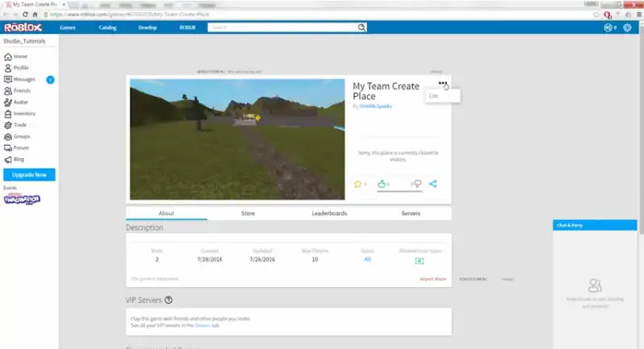The width and height of the screenshot is (644, 349).
Task: Open the Friends sidebar icon
Action: click(x=8, y=91)
